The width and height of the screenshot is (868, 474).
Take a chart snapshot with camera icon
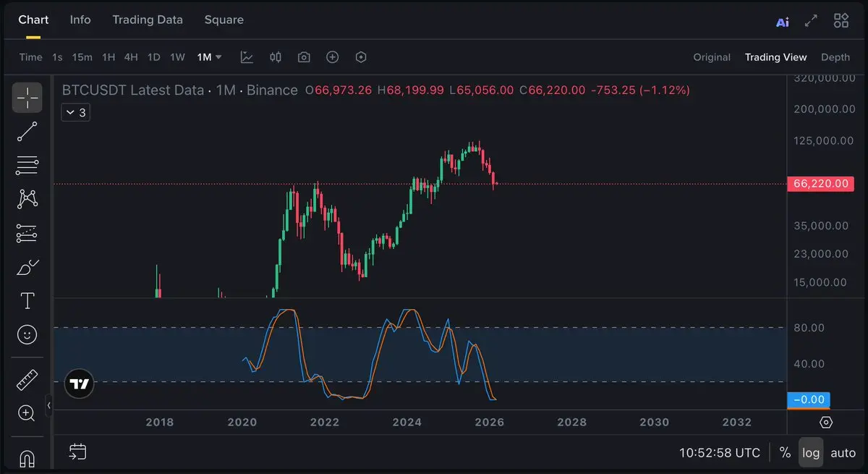(304, 57)
